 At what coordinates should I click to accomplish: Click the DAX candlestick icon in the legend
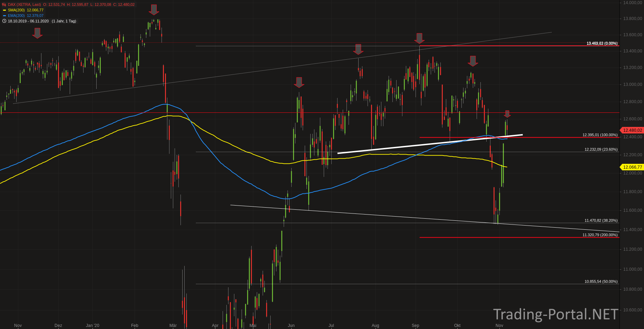[4, 5]
